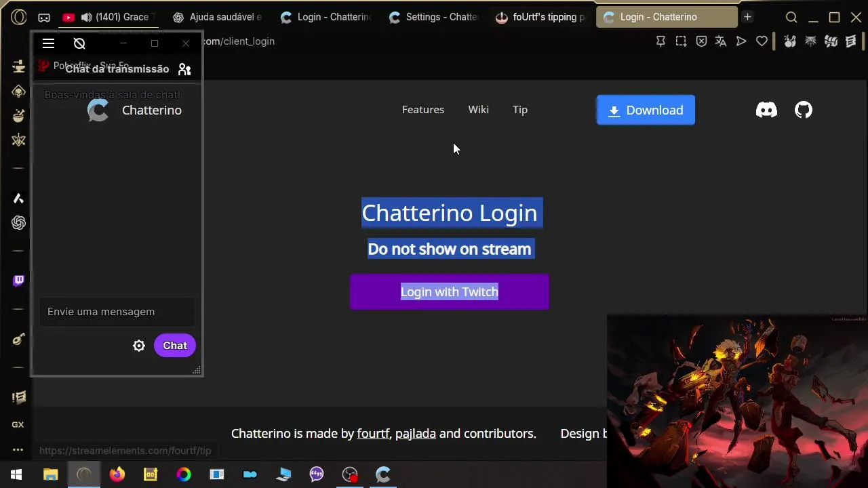Open the pajlada credit link
The image size is (868, 488).
point(416,434)
